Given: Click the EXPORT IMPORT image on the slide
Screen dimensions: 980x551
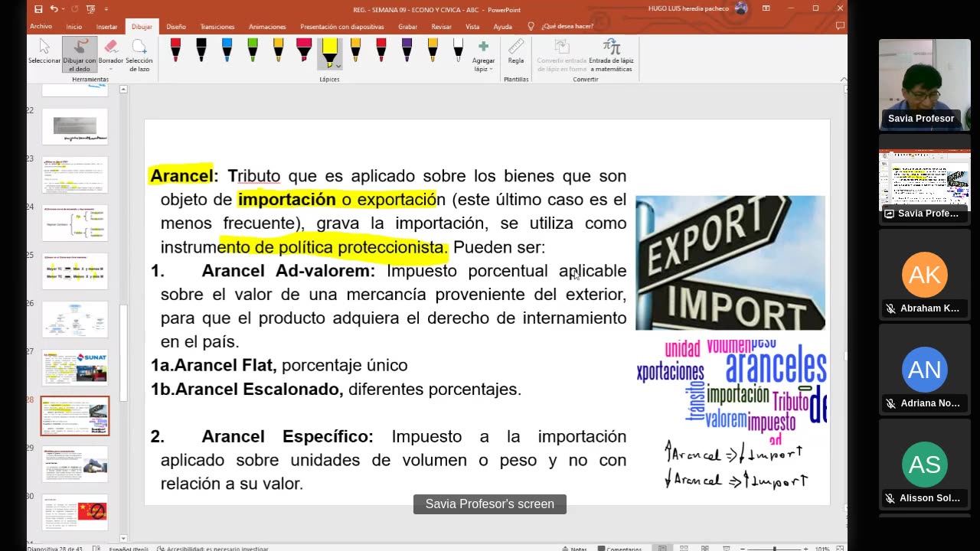Looking at the screenshot, I should [x=730, y=262].
